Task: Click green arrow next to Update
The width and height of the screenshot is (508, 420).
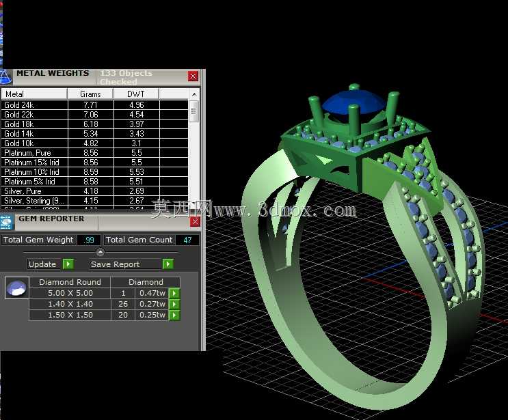Action: point(68,264)
